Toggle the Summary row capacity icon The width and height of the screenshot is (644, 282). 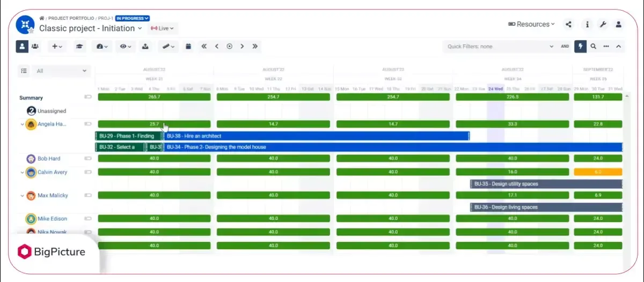tap(88, 98)
